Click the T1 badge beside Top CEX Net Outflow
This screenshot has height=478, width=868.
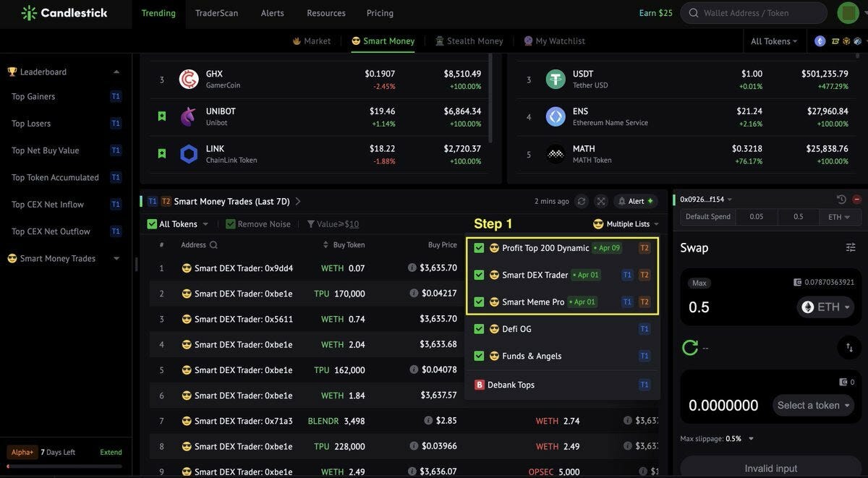point(116,231)
